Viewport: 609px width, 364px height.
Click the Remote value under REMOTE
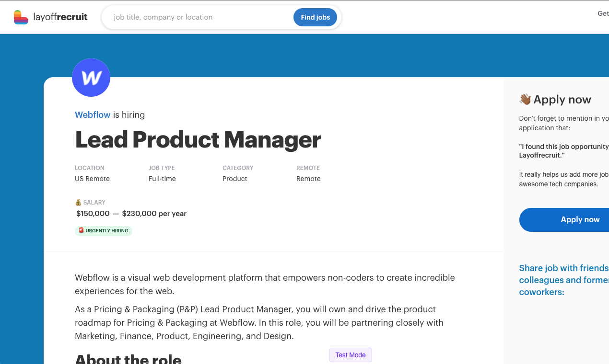coord(308,179)
